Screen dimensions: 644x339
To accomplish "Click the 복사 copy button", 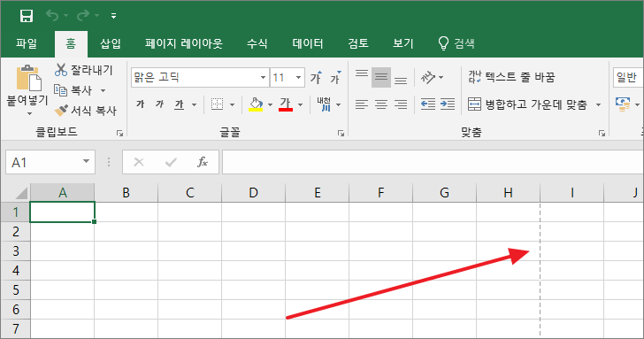I will [x=74, y=90].
